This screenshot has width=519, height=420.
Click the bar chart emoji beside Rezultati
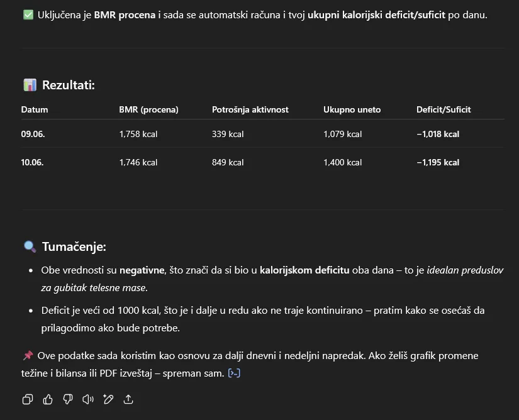pos(30,85)
